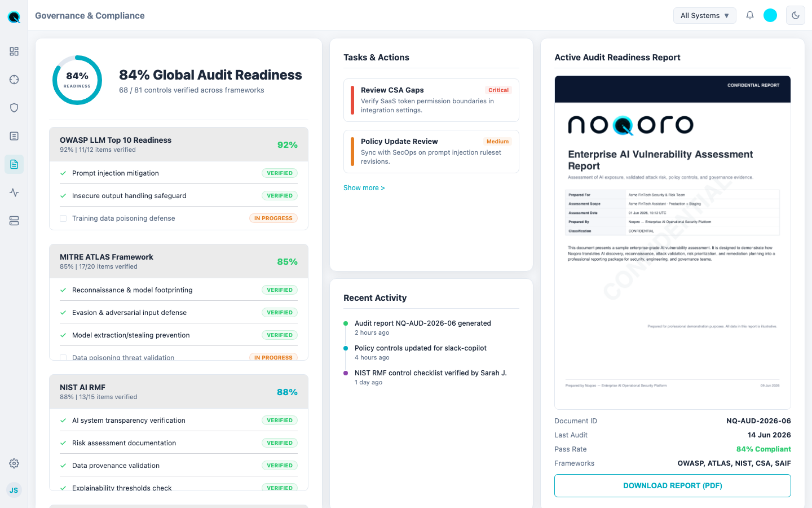Click IN PROGRESS badge for Training data poisoning
This screenshot has width=812, height=508.
(x=273, y=218)
